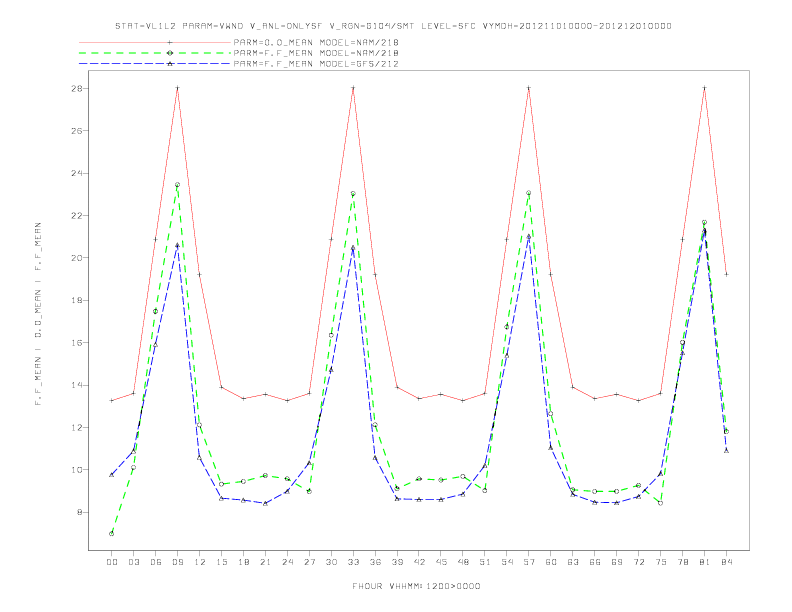Viewport: 792px width, 612px height.
Task: Click x-axis tick label 54
Action: pos(507,562)
